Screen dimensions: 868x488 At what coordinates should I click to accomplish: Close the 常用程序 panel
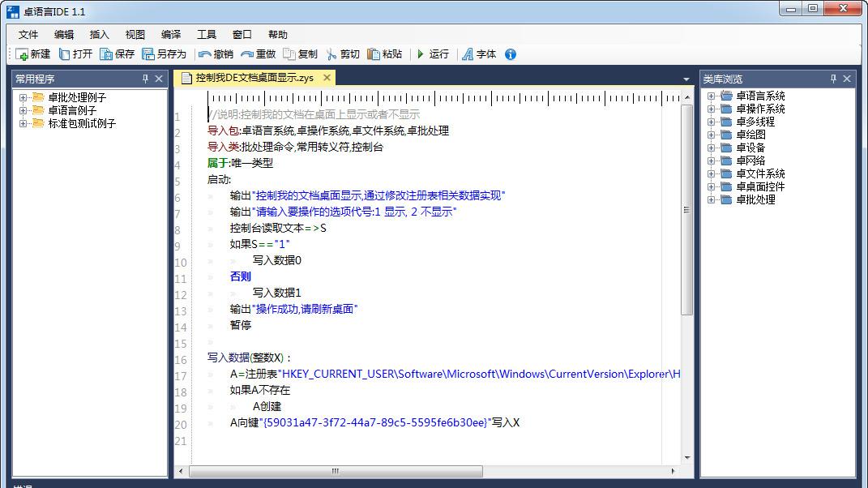[x=159, y=79]
